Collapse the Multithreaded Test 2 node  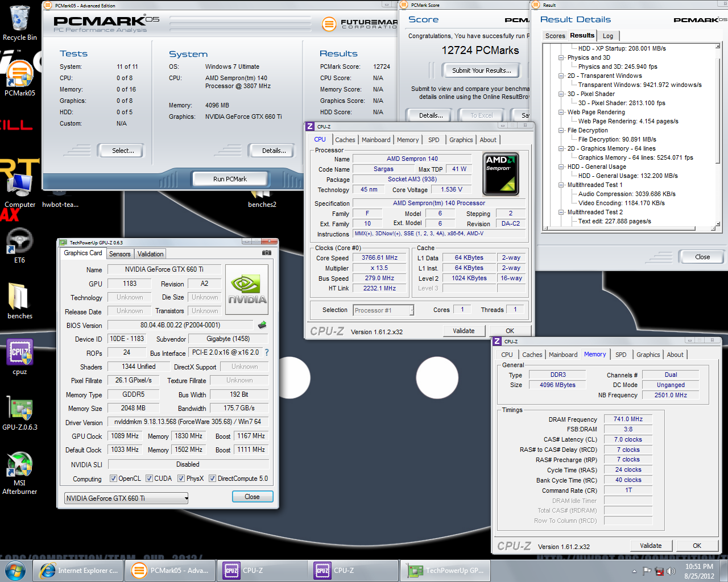pyautogui.click(x=561, y=212)
